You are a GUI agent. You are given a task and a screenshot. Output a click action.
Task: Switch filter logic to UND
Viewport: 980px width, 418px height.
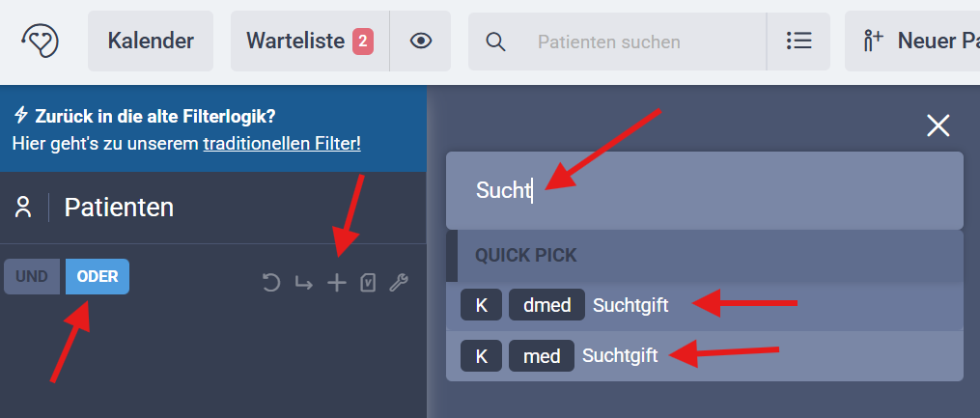pyautogui.click(x=32, y=277)
